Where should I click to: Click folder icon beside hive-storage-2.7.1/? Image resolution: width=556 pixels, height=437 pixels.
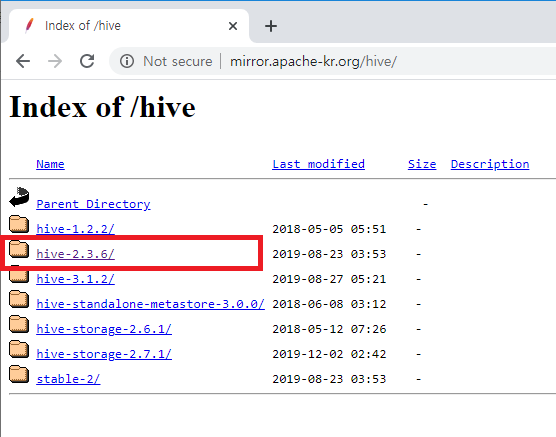(x=19, y=349)
